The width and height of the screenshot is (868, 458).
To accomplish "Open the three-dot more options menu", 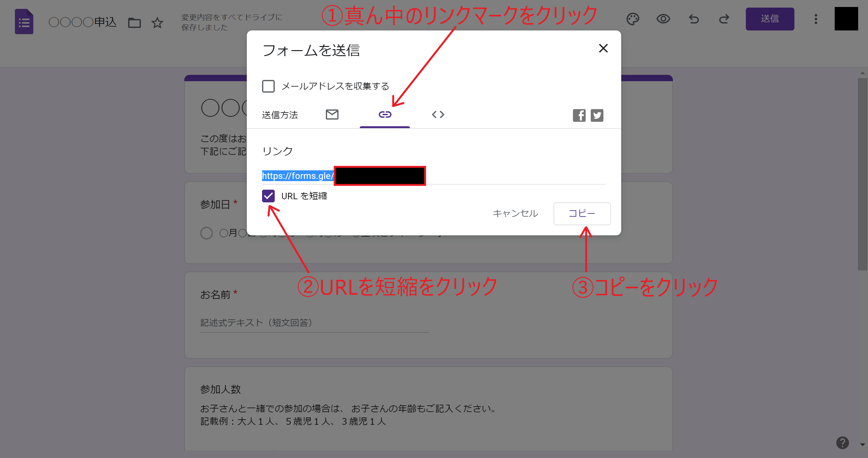I will pos(816,19).
